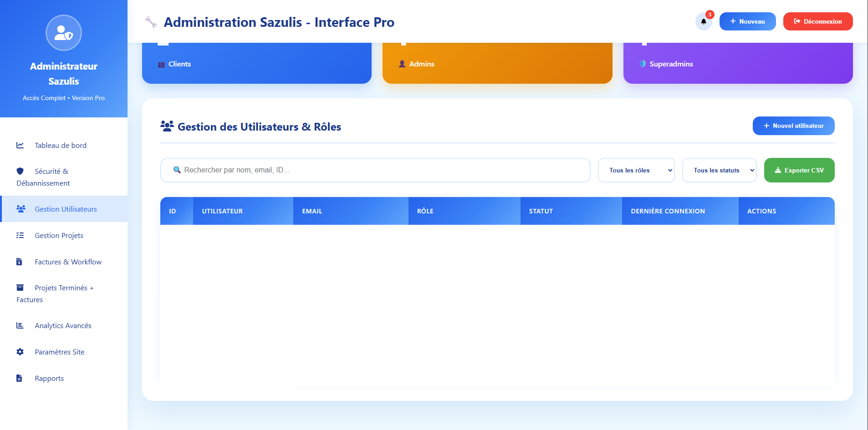Image resolution: width=868 pixels, height=430 pixels.
Task: Log out with the Déconnexion button
Action: tap(817, 21)
